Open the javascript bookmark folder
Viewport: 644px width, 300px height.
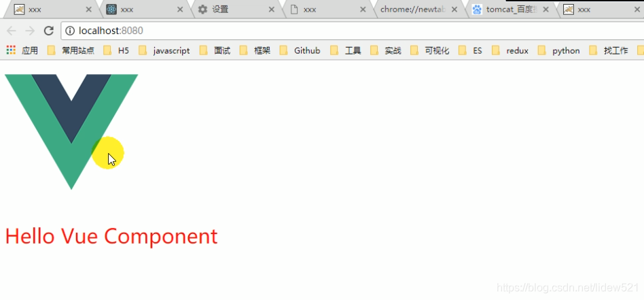[x=164, y=50]
